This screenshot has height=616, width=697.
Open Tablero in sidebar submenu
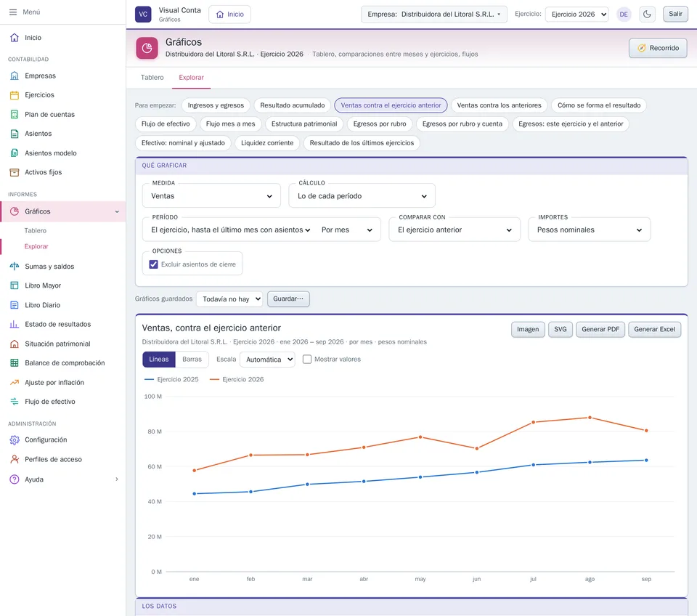pyautogui.click(x=35, y=230)
